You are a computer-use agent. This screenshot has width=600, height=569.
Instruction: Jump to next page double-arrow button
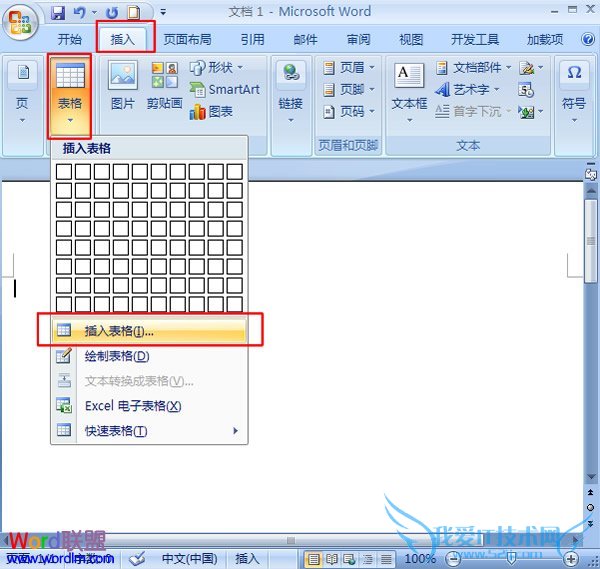tap(591, 523)
